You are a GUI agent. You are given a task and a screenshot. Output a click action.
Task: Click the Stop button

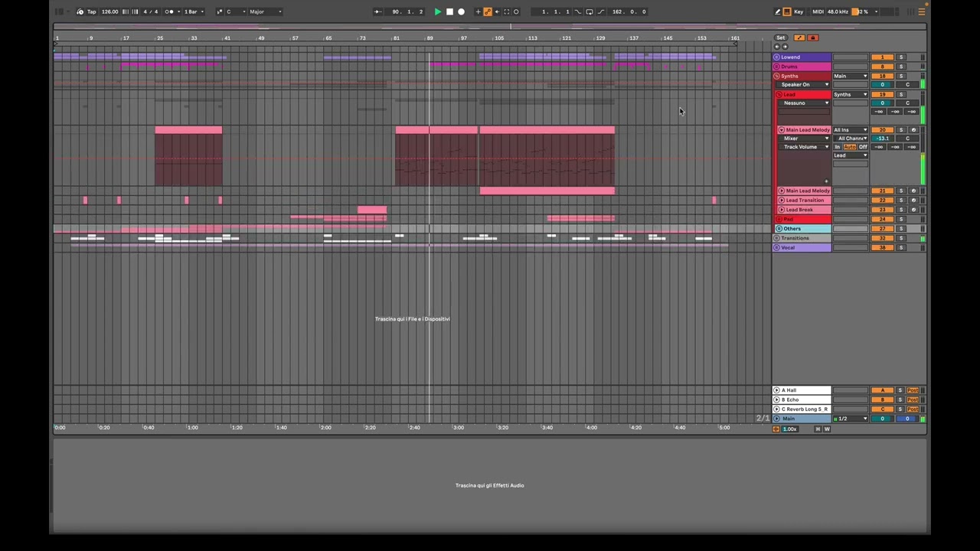pyautogui.click(x=449, y=11)
